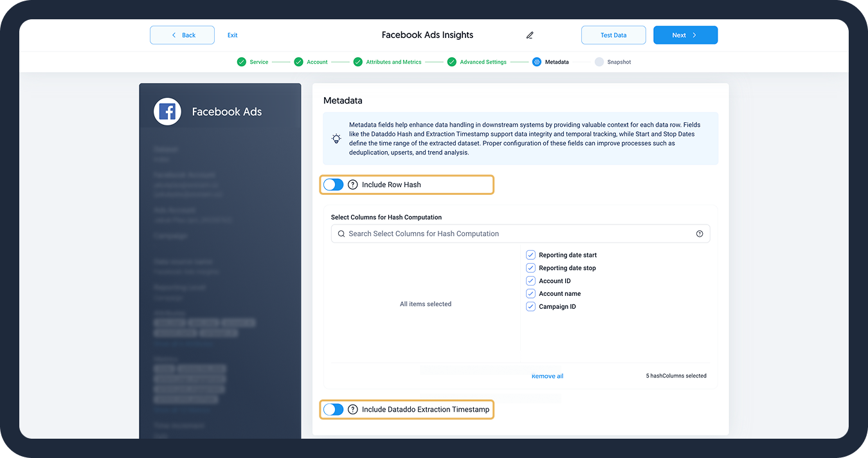The height and width of the screenshot is (458, 868).
Task: Click the Exit link
Action: 233,35
